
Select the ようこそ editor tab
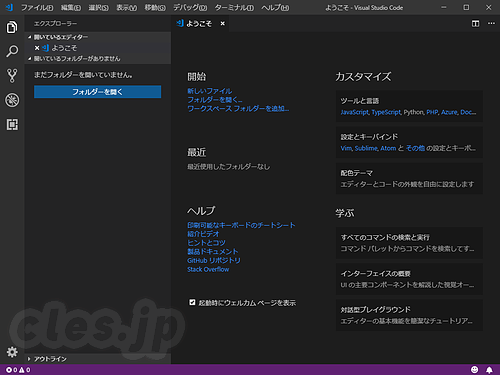point(199,24)
